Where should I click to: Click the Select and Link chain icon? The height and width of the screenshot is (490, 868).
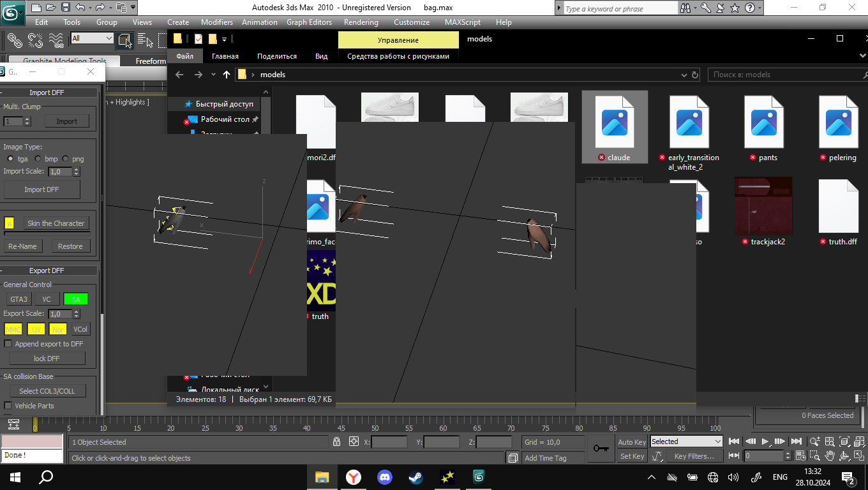[x=15, y=41]
